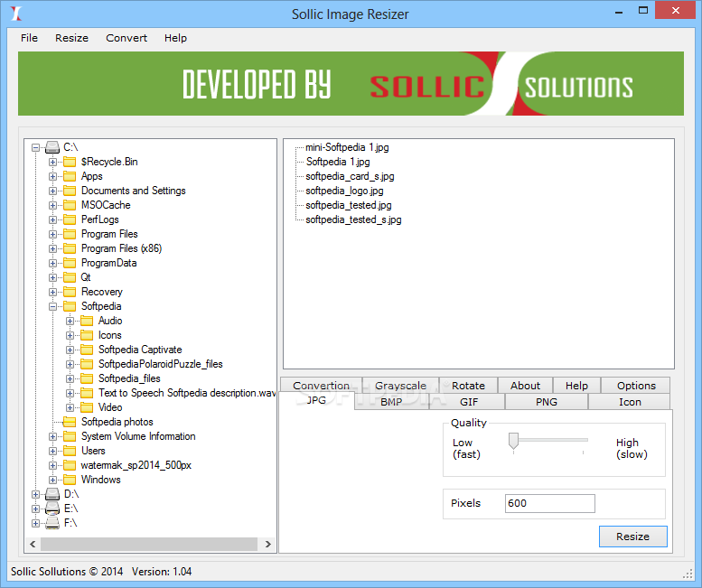
Task: Click the Audio folder icon
Action: click(87, 321)
